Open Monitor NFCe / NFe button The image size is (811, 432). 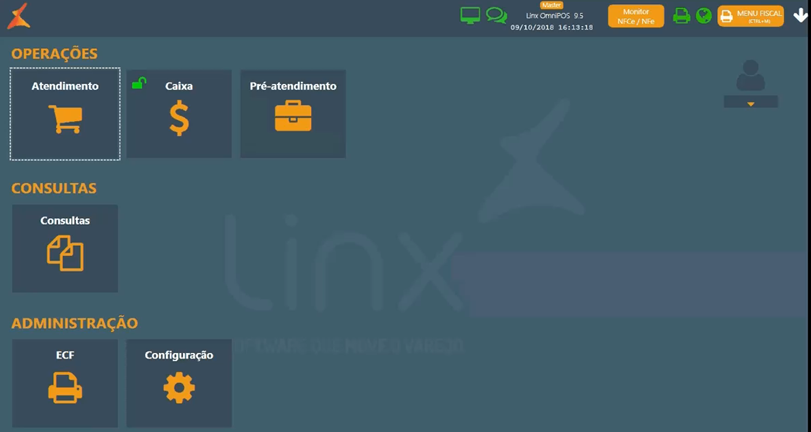[x=636, y=16]
